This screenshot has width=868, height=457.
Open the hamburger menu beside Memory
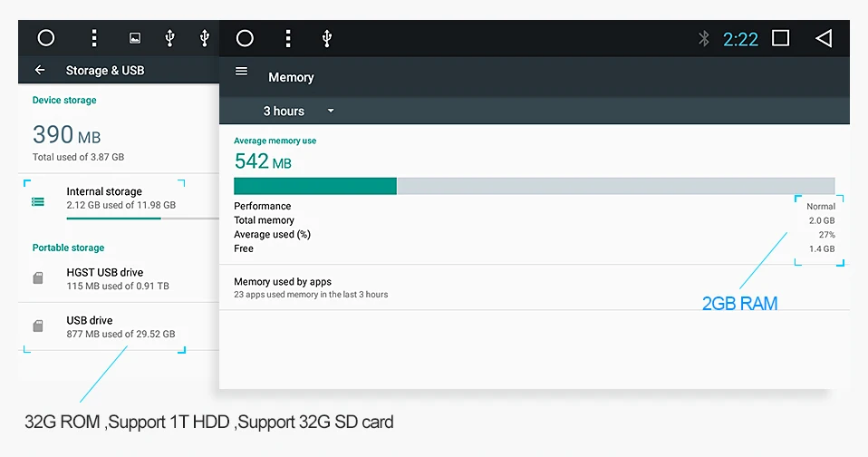(x=241, y=71)
